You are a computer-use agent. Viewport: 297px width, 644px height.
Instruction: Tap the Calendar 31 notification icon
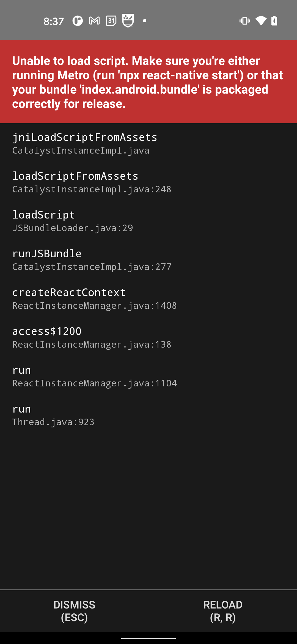click(x=111, y=20)
